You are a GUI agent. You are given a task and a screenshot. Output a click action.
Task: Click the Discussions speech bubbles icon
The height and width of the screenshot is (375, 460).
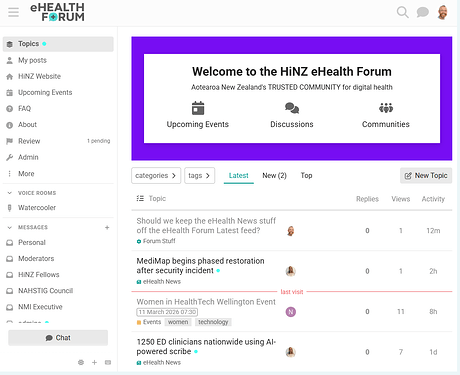(x=292, y=108)
